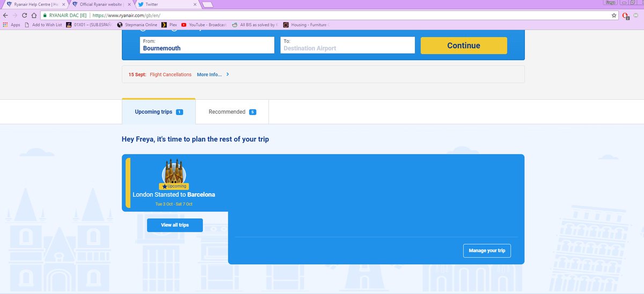Close the Official Ryanair website tab
This screenshot has height=294, width=644.
tap(129, 4)
